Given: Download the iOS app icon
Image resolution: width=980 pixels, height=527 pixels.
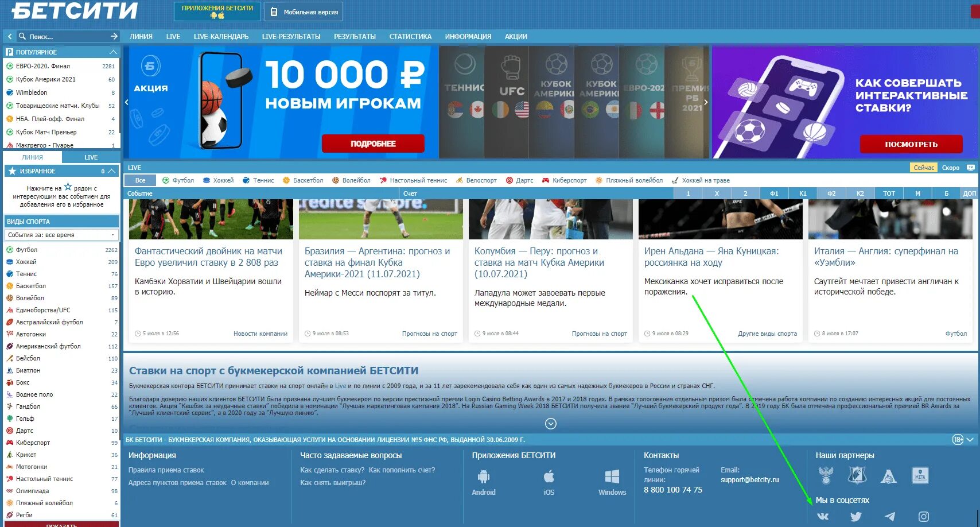Looking at the screenshot, I should [549, 477].
